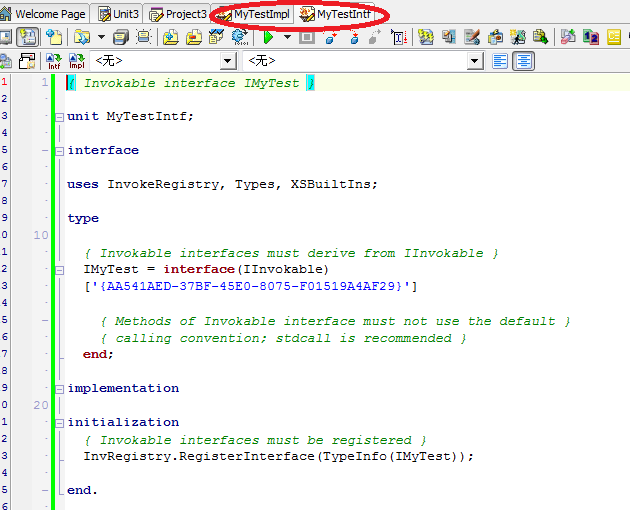
Task: Toggle left-aligned text layout button
Action: (x=500, y=61)
